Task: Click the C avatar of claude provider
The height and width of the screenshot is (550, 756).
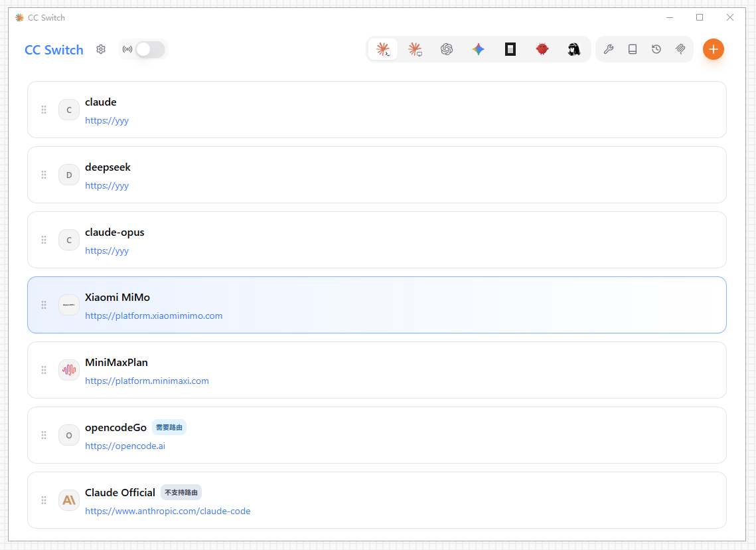Action: pos(69,110)
